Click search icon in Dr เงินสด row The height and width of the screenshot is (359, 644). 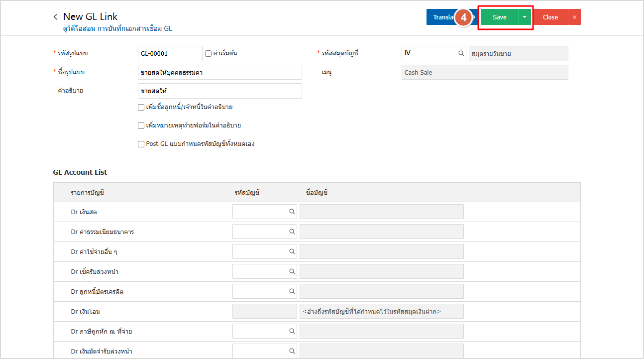pyautogui.click(x=292, y=212)
